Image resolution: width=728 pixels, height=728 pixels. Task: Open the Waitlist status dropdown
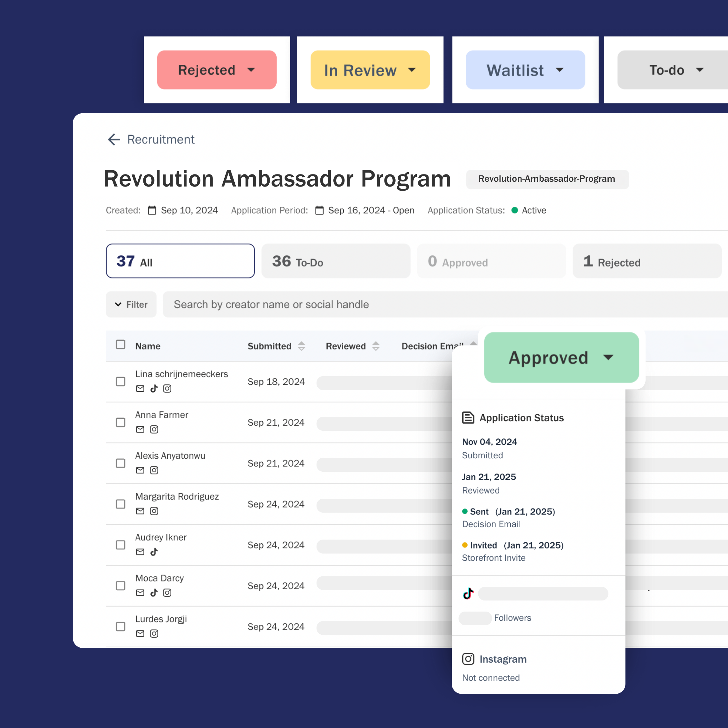click(x=525, y=70)
